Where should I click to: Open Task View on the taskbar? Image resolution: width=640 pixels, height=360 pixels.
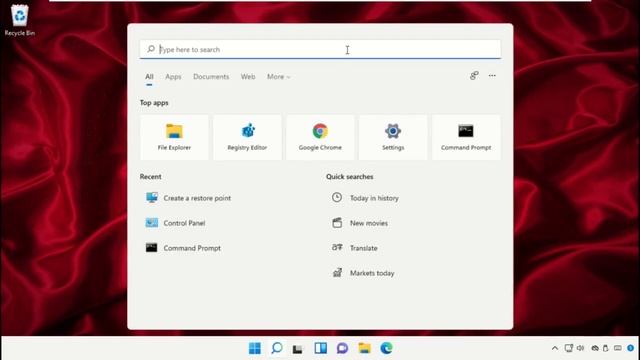pyautogui.click(x=298, y=348)
